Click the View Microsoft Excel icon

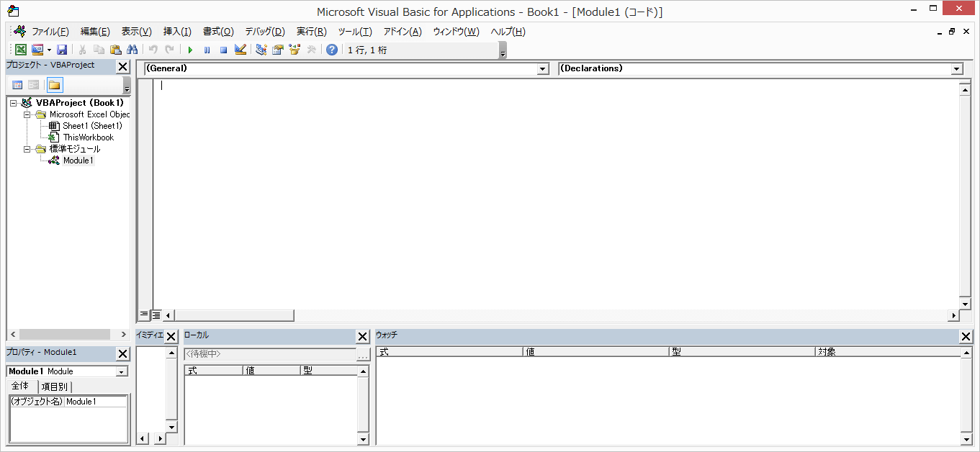[x=21, y=50]
